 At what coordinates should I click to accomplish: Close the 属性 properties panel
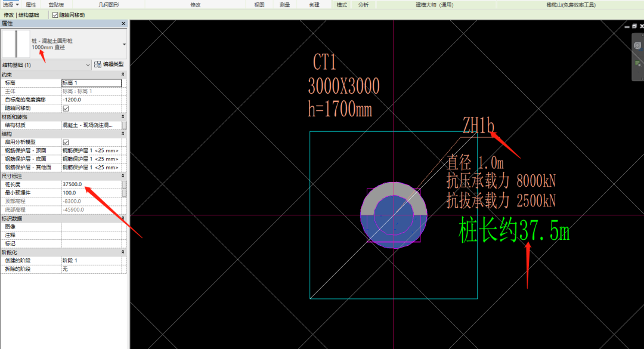click(x=123, y=24)
